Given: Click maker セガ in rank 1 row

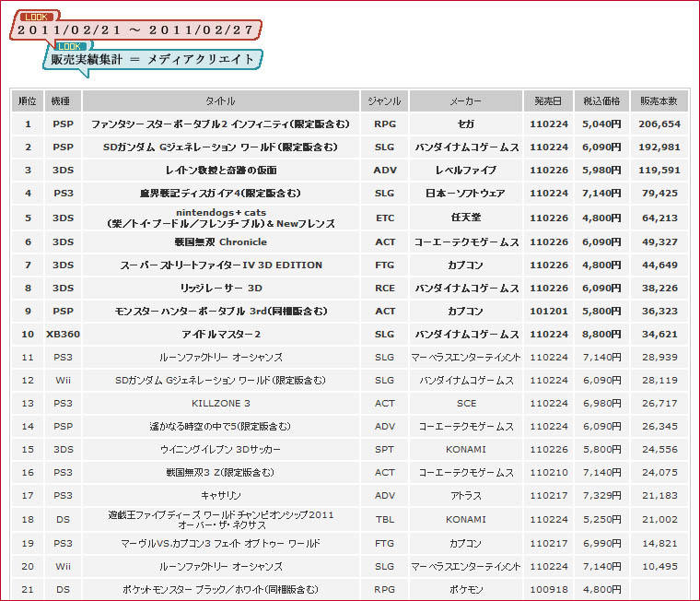Looking at the screenshot, I should click(x=466, y=124).
